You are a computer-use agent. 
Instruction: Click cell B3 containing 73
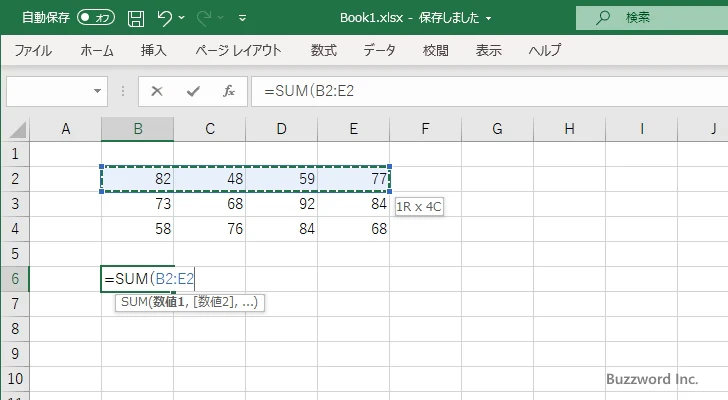coord(138,204)
